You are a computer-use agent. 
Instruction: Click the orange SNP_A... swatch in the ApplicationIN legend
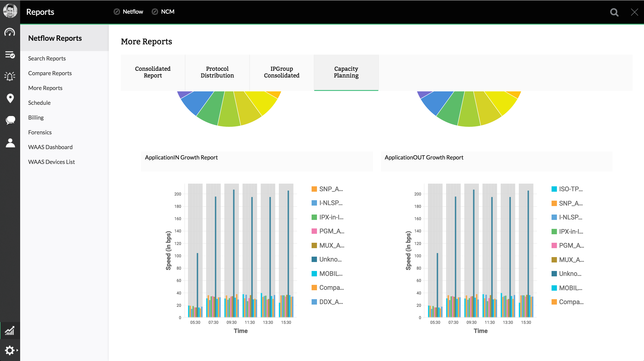[314, 189]
